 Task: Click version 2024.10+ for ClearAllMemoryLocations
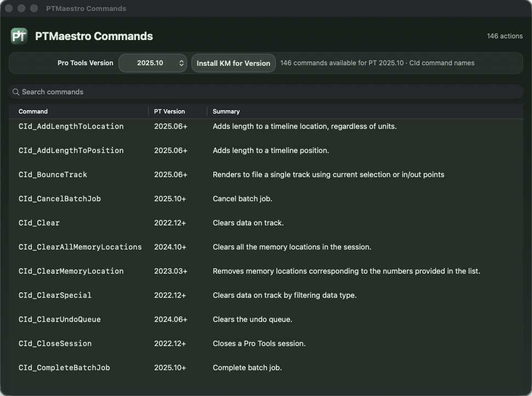point(170,247)
